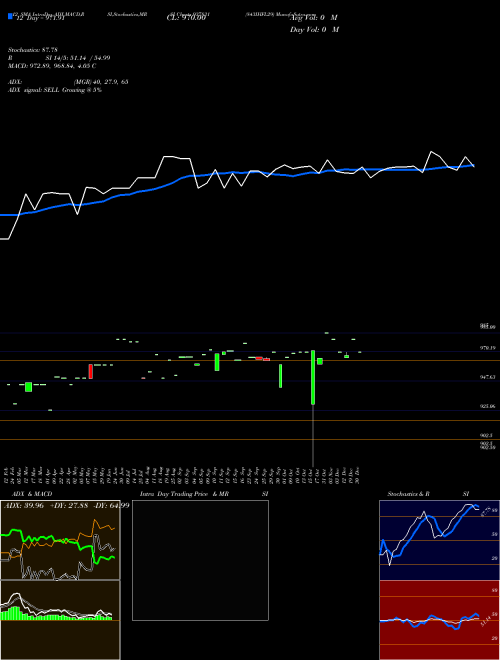Click the (MGR) 40, 27.9, 65 ADX values
The width and height of the screenshot is (500, 660).
point(101,82)
